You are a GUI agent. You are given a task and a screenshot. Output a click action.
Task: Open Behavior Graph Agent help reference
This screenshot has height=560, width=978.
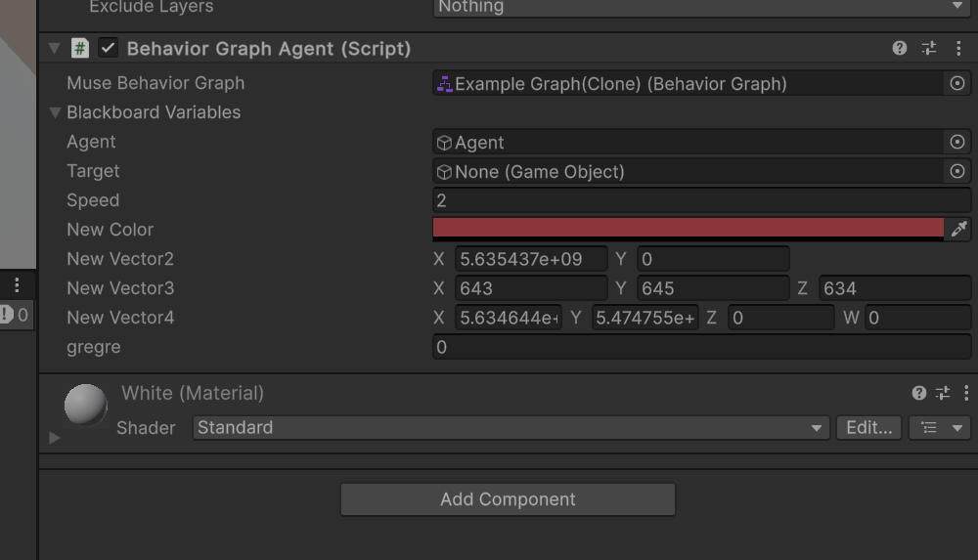(900, 48)
